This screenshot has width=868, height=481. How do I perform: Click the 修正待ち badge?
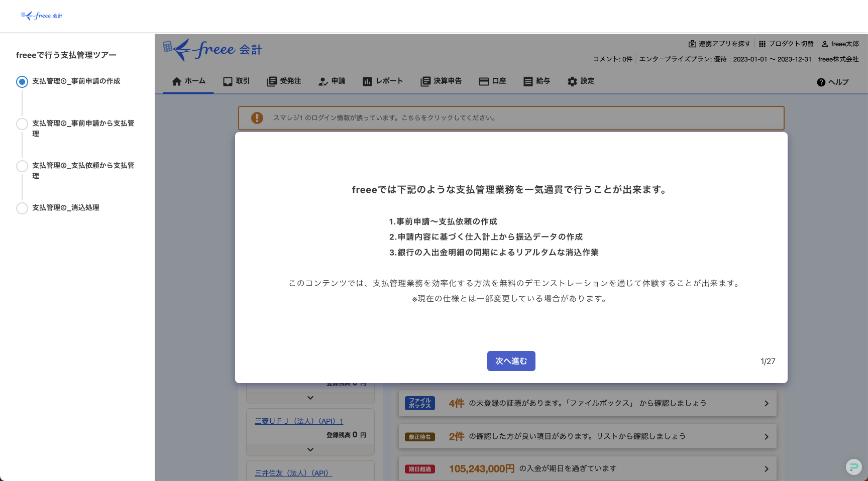click(420, 437)
